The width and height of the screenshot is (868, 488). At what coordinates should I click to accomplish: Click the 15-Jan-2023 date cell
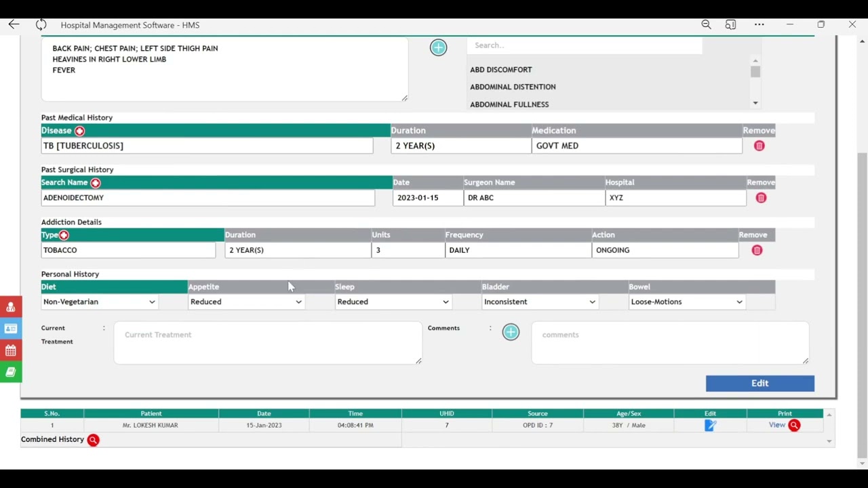264,425
